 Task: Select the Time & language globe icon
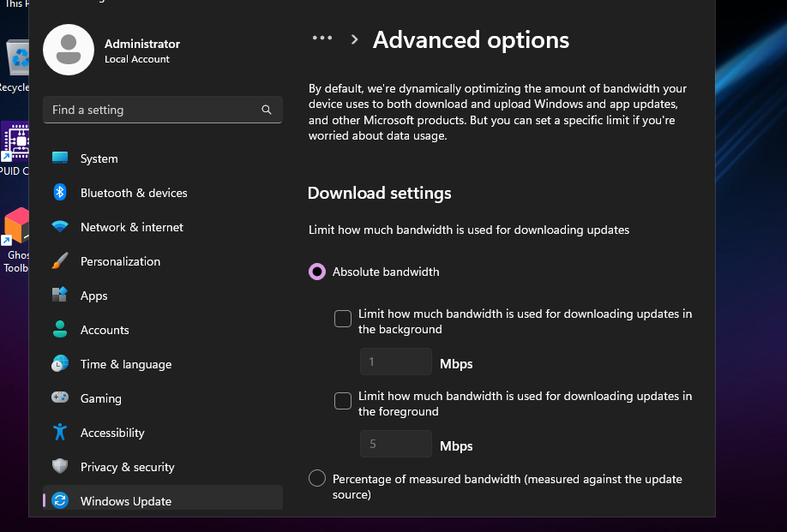(60, 364)
